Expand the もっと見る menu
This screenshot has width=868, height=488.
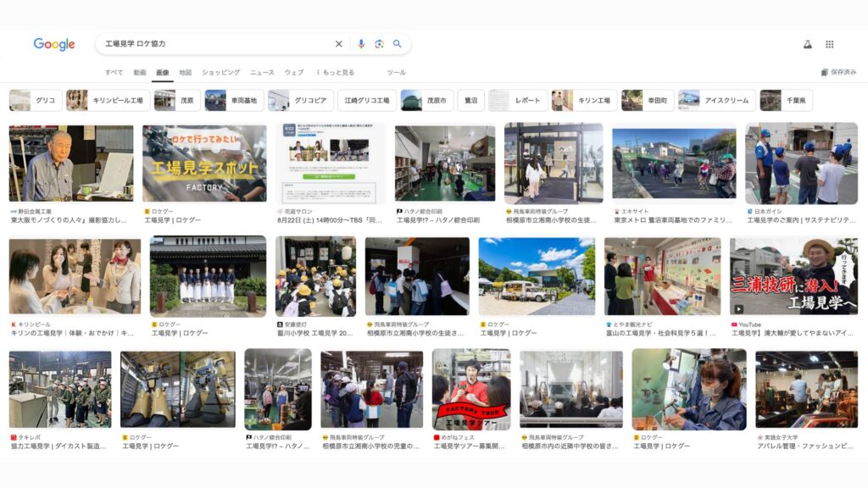tap(335, 73)
